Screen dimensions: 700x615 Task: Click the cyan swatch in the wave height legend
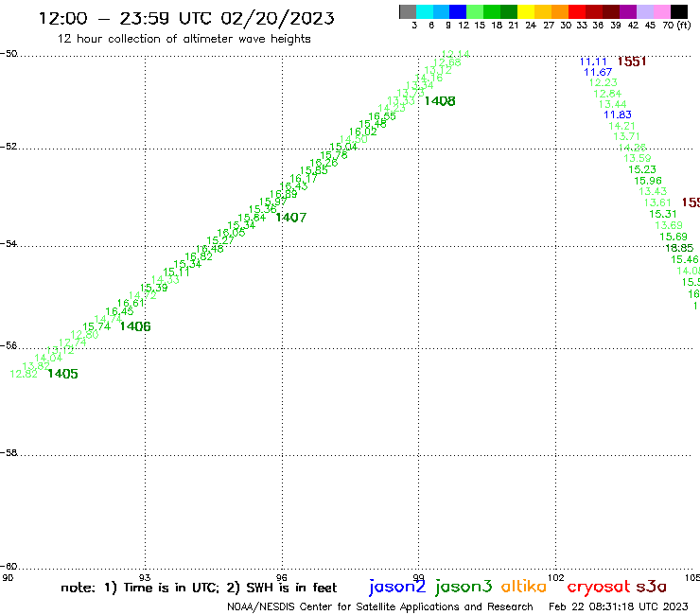click(x=424, y=11)
